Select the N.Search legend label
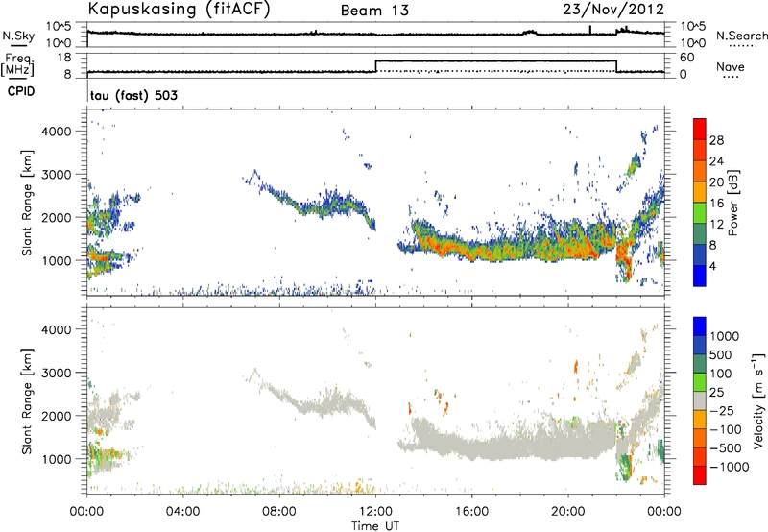This screenshot has height=532, width=768. point(741,36)
